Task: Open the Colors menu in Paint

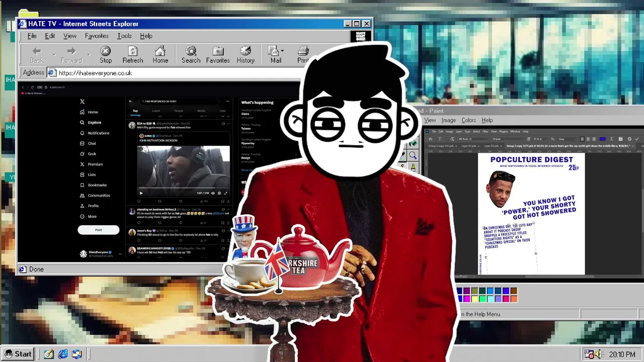Action: pos(468,120)
